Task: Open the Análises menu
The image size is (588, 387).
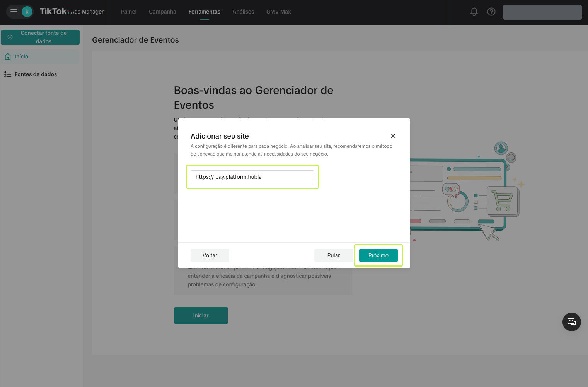Action: [243, 12]
